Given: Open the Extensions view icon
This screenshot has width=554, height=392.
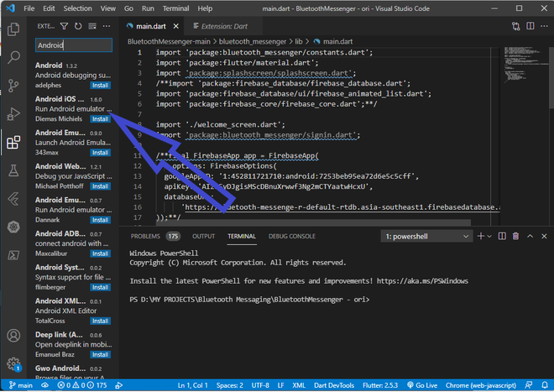Looking at the screenshot, I should 13,143.
